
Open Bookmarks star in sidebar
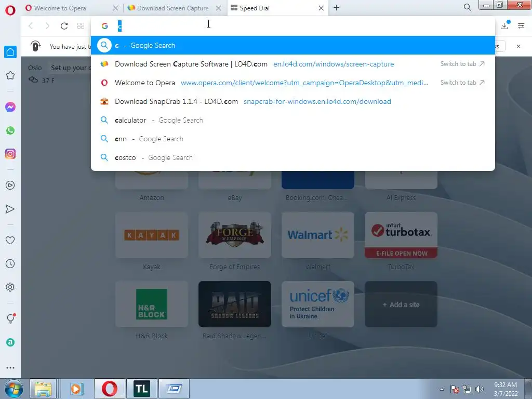tap(10, 75)
